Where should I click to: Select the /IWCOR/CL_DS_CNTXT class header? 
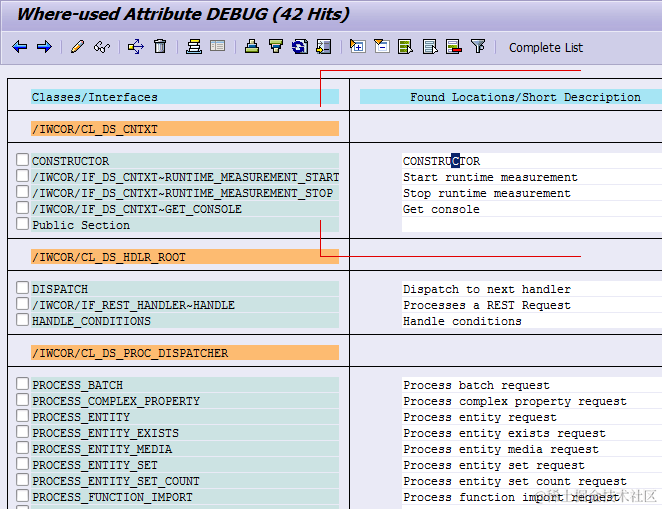click(185, 129)
